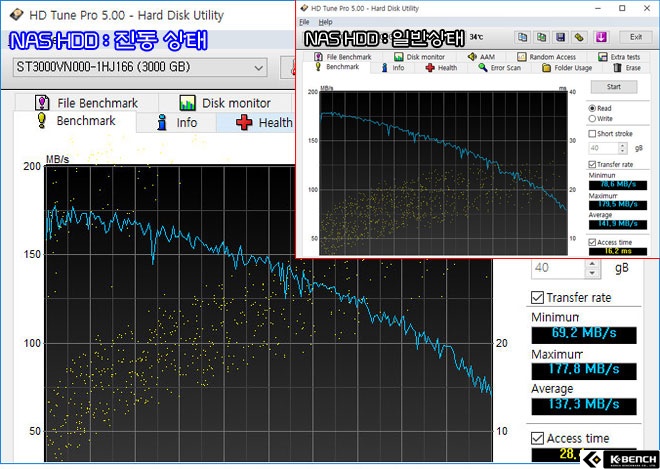Viewport: 660px width, 469px height.
Task: Toggle Transfer rate checkbox in small window
Action: pos(592,164)
